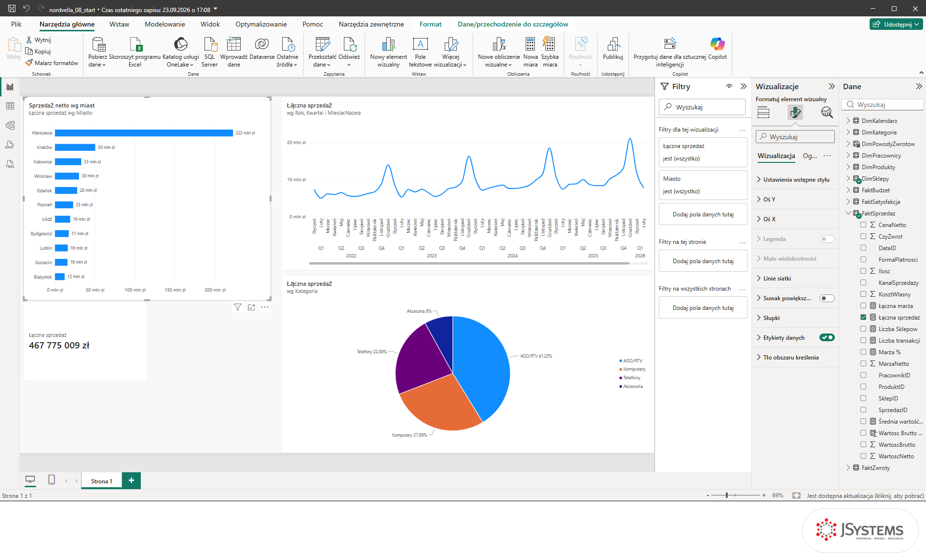Open focus mode icon under bar chart

(x=251, y=307)
